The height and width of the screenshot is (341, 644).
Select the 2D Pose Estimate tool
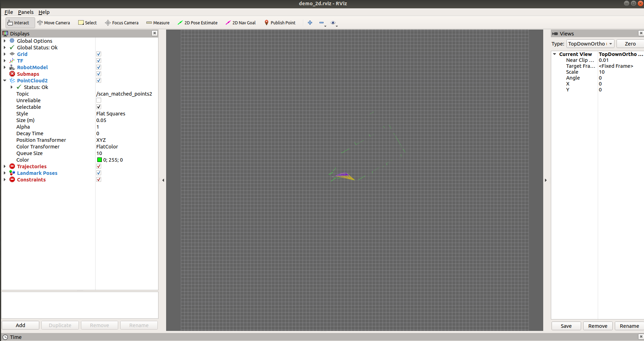point(197,23)
